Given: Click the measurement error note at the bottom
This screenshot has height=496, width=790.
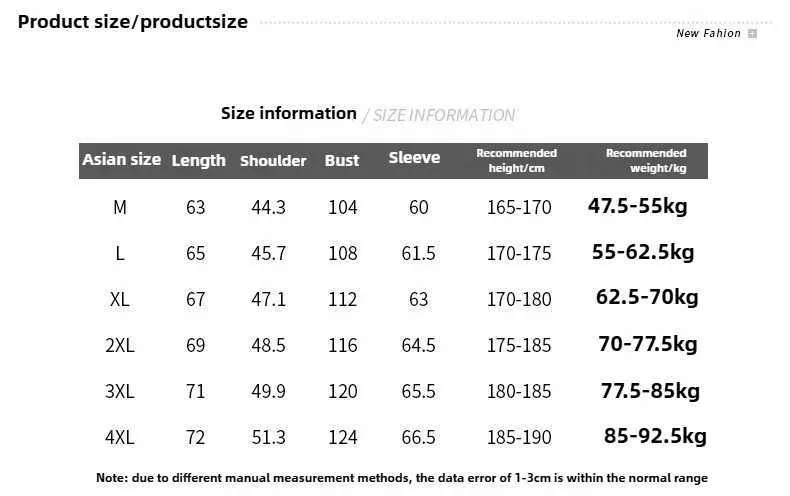Looking at the screenshot, I should (x=401, y=478).
